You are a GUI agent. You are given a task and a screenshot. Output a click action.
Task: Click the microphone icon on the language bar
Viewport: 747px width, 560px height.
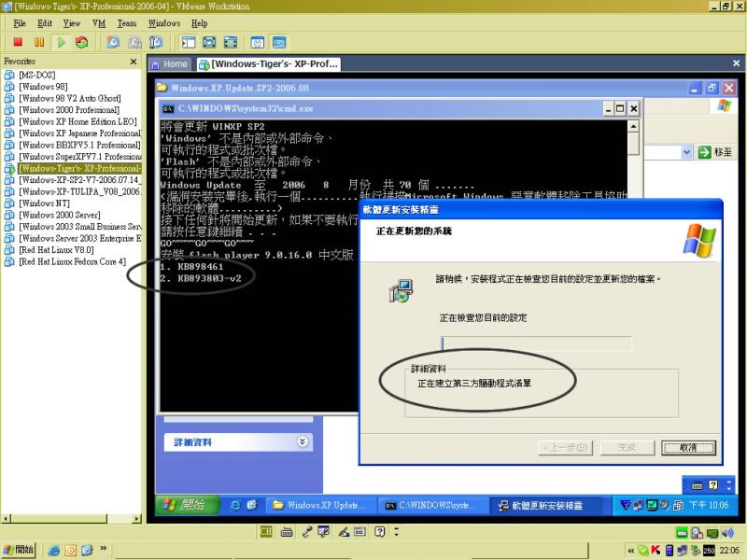pos(307,532)
